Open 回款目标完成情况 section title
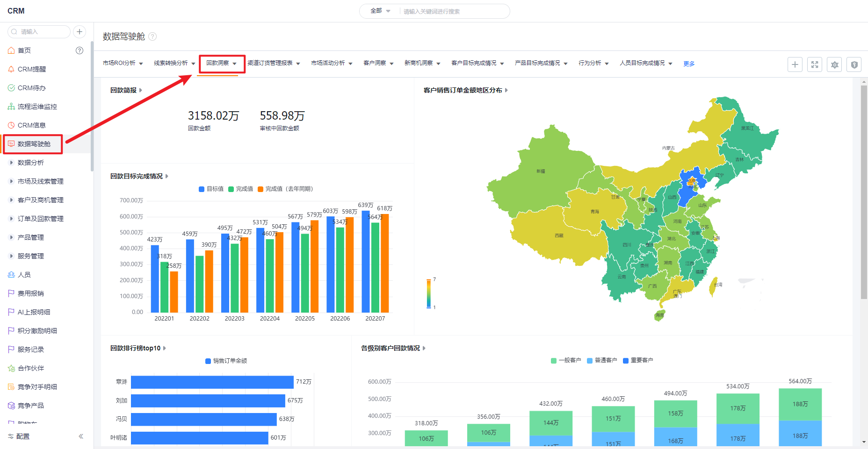This screenshot has height=449, width=868. point(137,176)
